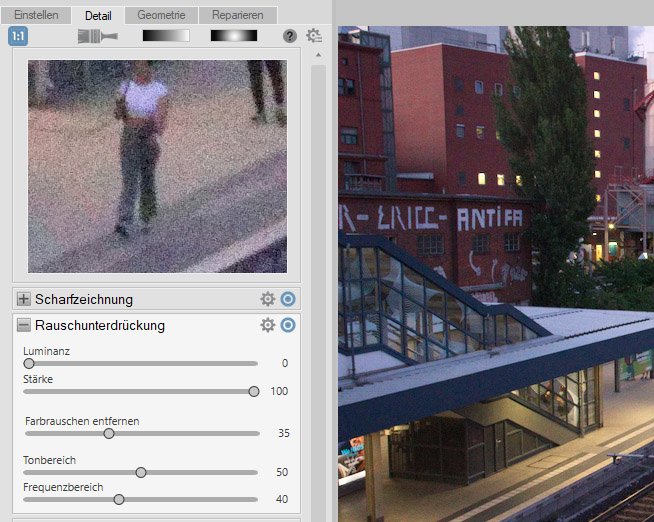Click the Stärke slider handle

click(254, 391)
